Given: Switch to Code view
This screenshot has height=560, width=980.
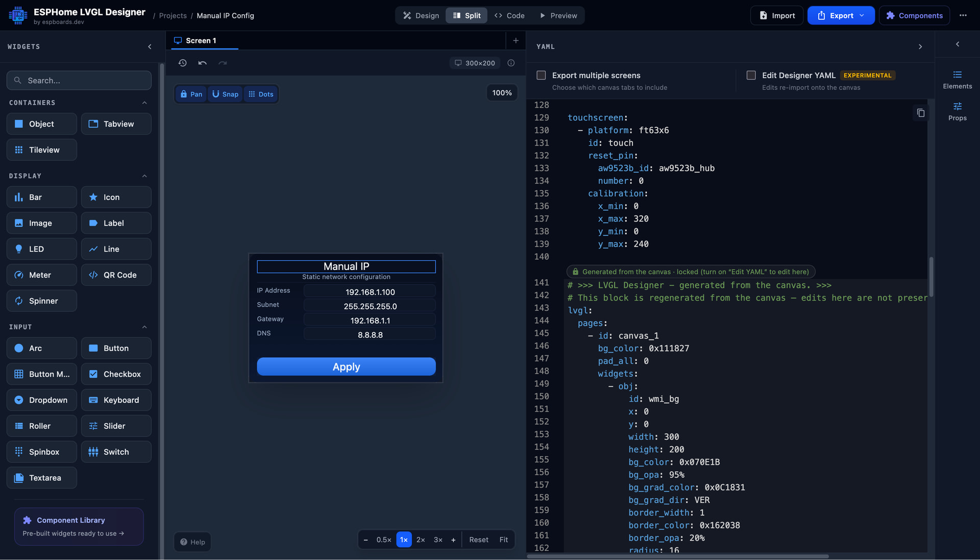Looking at the screenshot, I should click(x=509, y=15).
